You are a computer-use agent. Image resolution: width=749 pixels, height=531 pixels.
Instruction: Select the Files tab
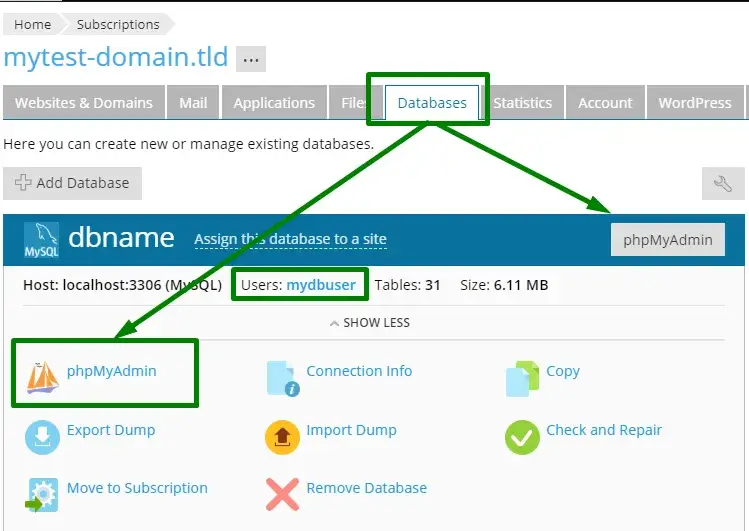point(353,102)
